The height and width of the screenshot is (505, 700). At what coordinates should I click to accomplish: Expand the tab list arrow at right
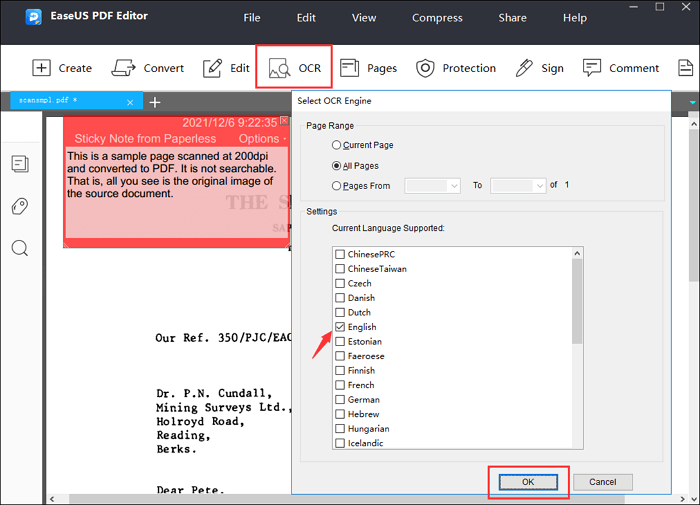coord(692,103)
